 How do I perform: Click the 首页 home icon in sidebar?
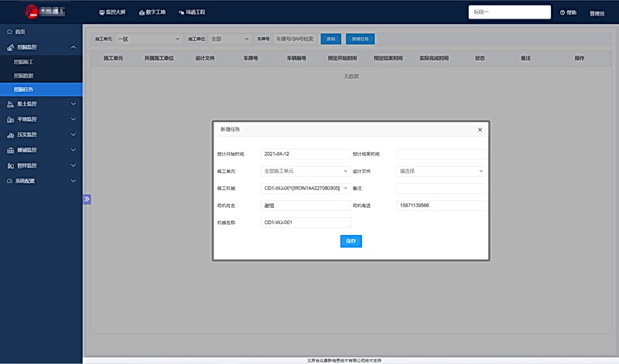[9, 32]
